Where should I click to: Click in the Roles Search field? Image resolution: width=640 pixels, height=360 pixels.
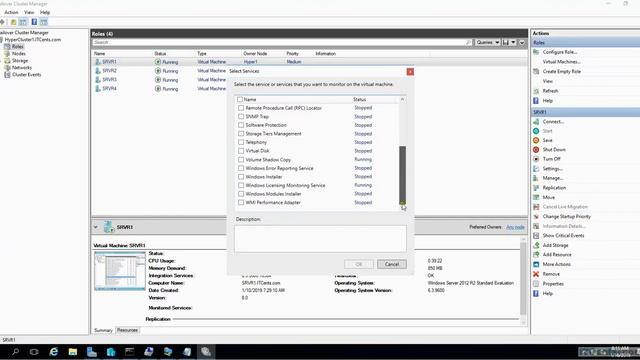pyautogui.click(x=282, y=42)
